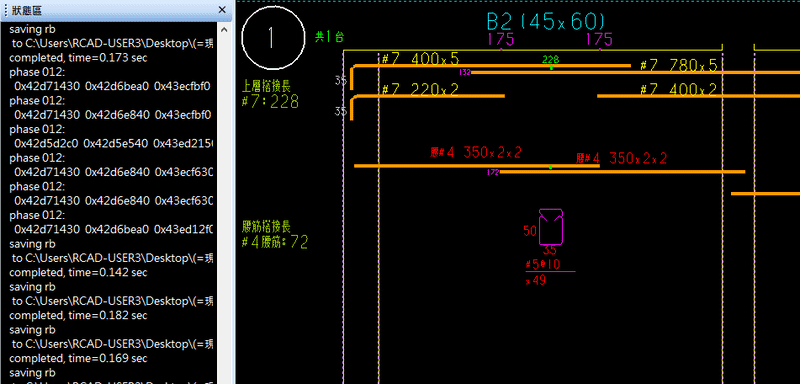The image size is (800, 384).
Task: Select the 上層搭接長 #7:228 note
Action: 270,94
